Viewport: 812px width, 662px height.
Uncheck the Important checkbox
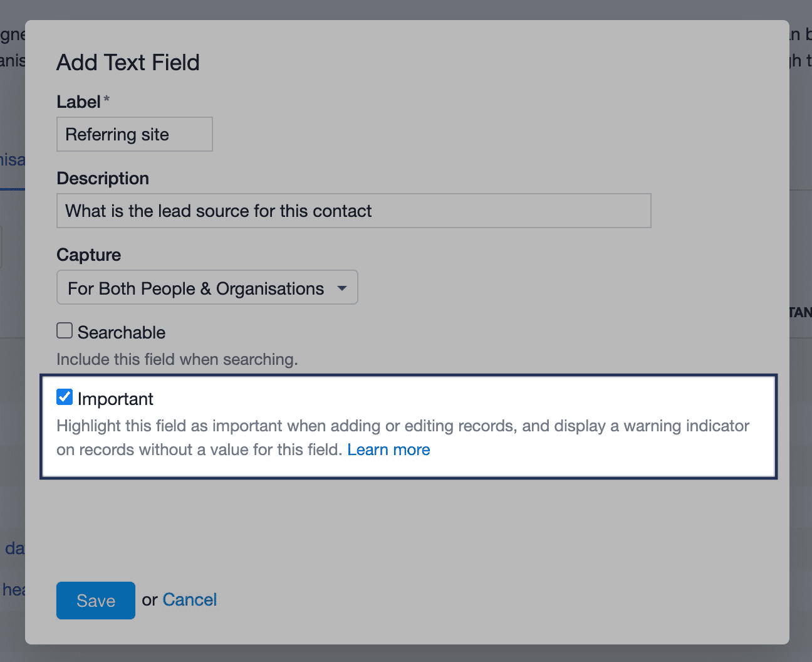[x=65, y=397]
